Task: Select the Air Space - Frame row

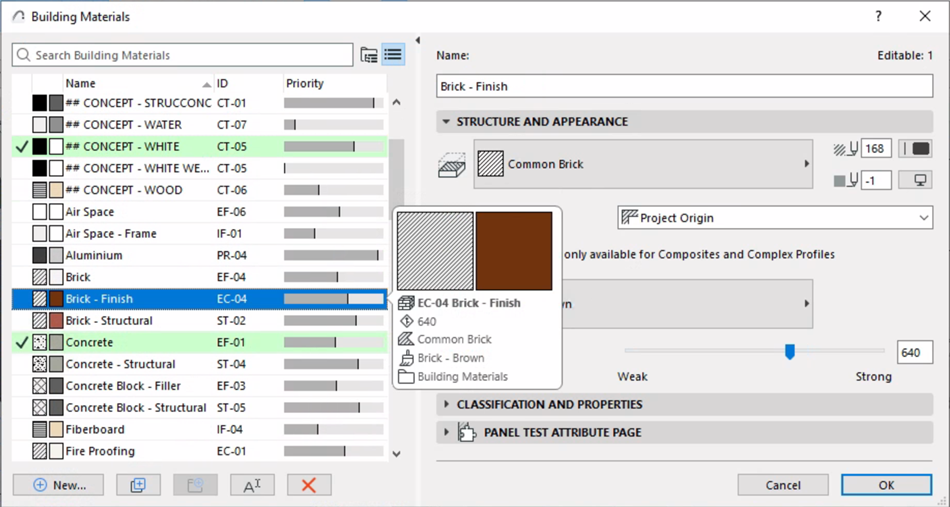Action: click(x=199, y=234)
